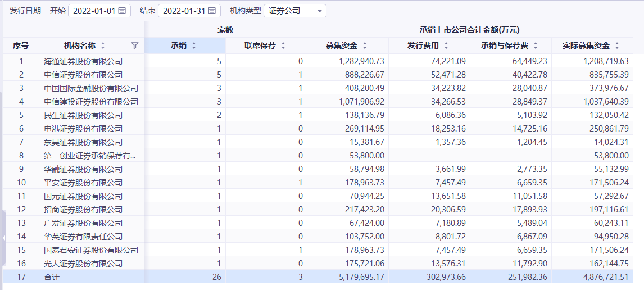644x290 pixels.
Task: Select the 海通证券股份有限公司 row
Action: 83,61
